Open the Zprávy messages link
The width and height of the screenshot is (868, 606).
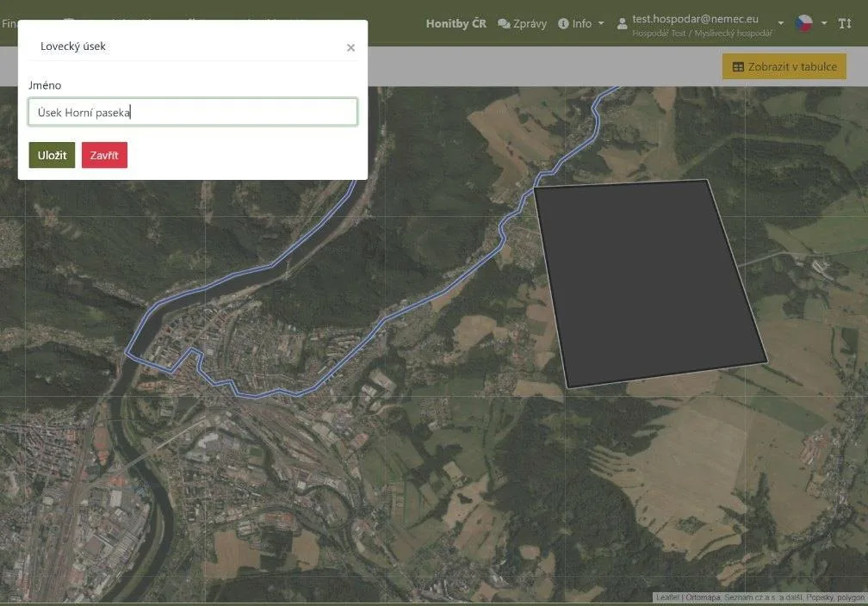point(522,24)
